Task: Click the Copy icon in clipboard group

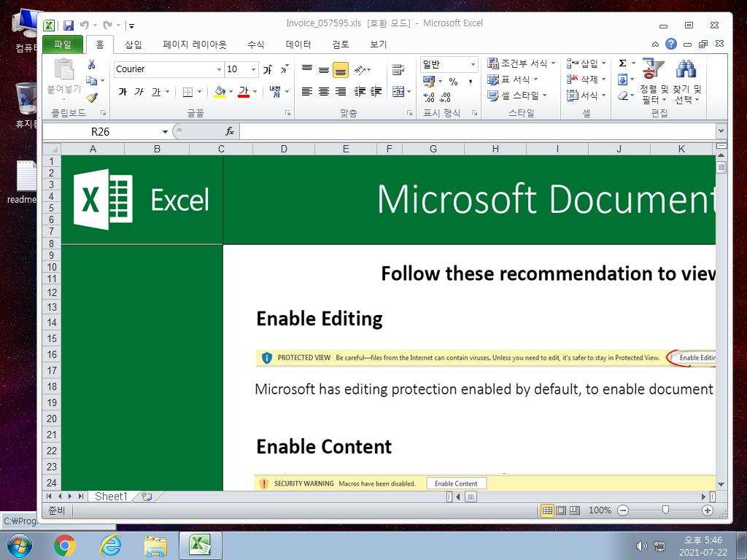Action: [92, 80]
